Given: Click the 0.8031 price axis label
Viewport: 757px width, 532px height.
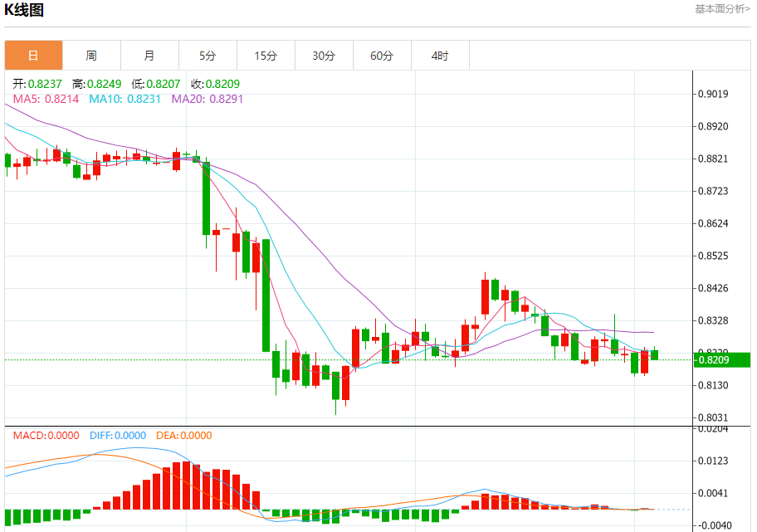Looking at the screenshot, I should click(x=713, y=417).
